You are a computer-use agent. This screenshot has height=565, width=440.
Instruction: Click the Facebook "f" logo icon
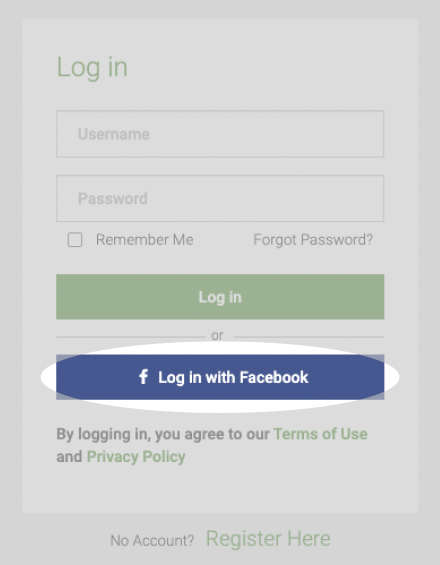click(143, 377)
